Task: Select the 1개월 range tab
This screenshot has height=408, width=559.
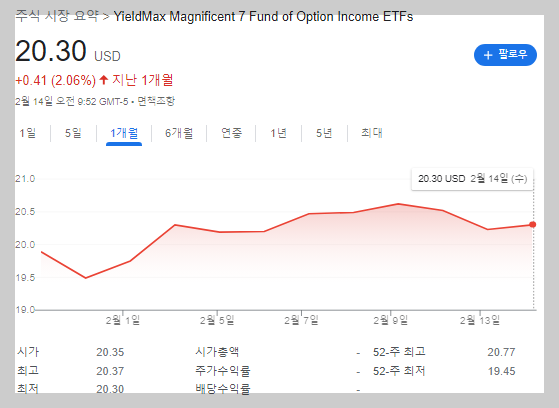Action: click(124, 133)
